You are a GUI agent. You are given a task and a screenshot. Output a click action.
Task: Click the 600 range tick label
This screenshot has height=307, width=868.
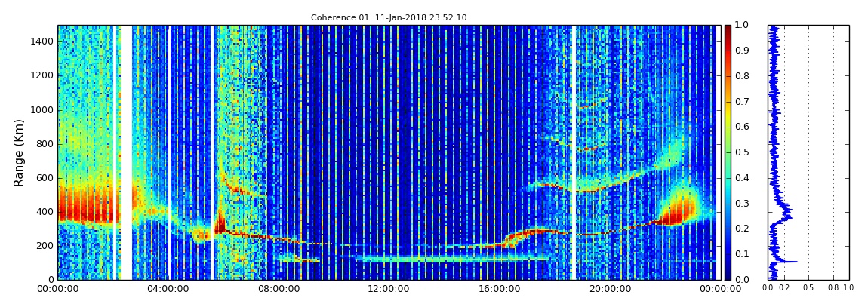tap(46, 178)
